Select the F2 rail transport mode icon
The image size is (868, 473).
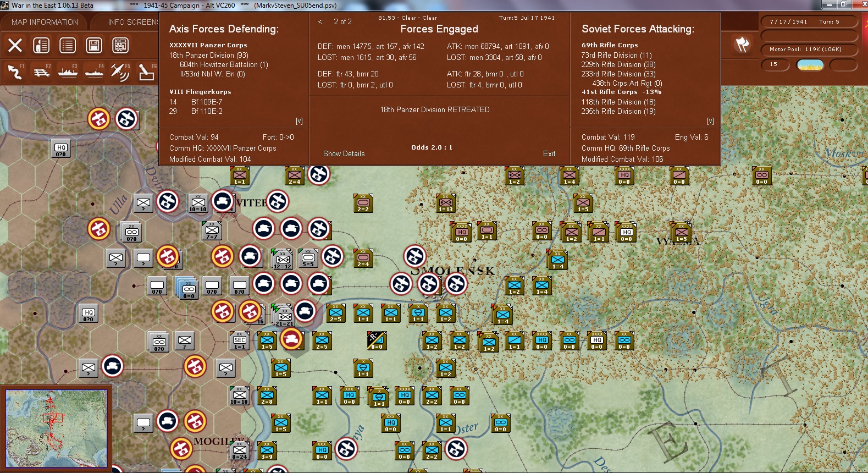(41, 71)
